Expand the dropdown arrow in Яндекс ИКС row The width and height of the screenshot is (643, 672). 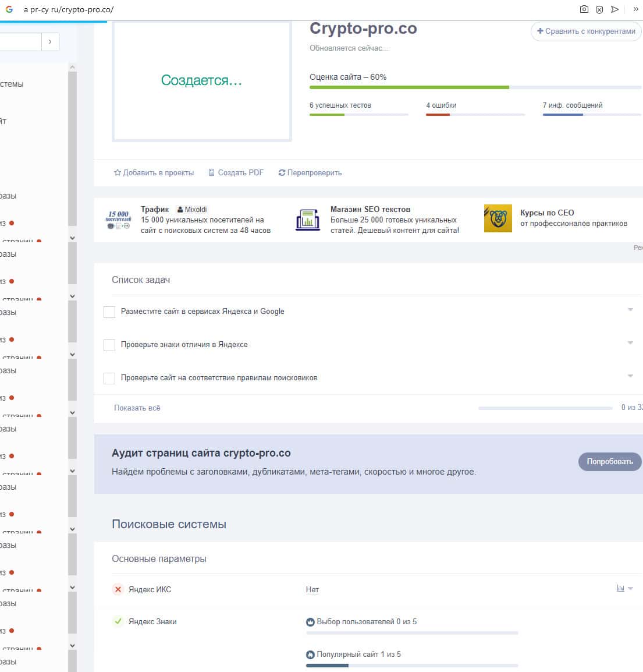(631, 588)
